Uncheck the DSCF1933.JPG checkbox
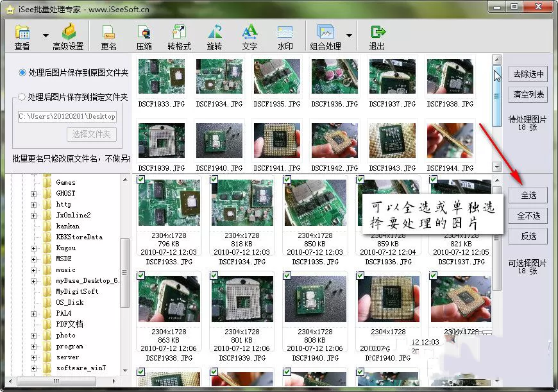The height and width of the screenshot is (392, 558). pyautogui.click(x=141, y=179)
